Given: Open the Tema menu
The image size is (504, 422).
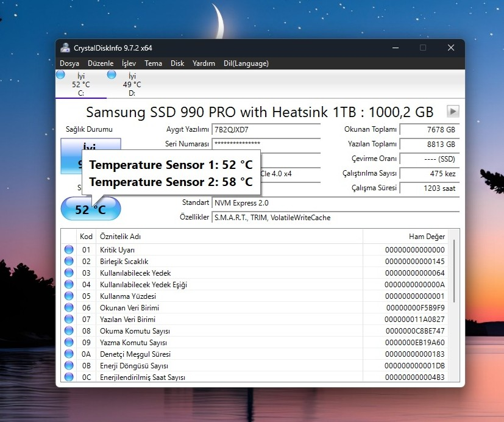Looking at the screenshot, I should point(153,63).
